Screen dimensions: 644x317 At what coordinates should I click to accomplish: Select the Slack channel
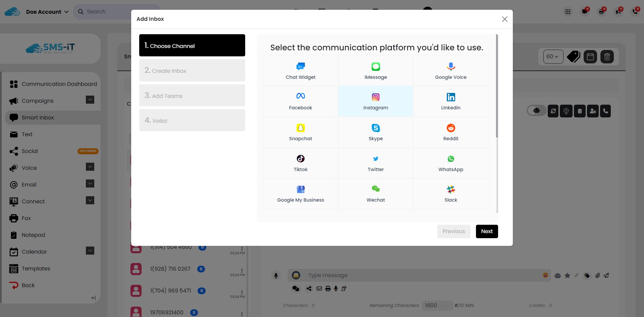coord(451,194)
